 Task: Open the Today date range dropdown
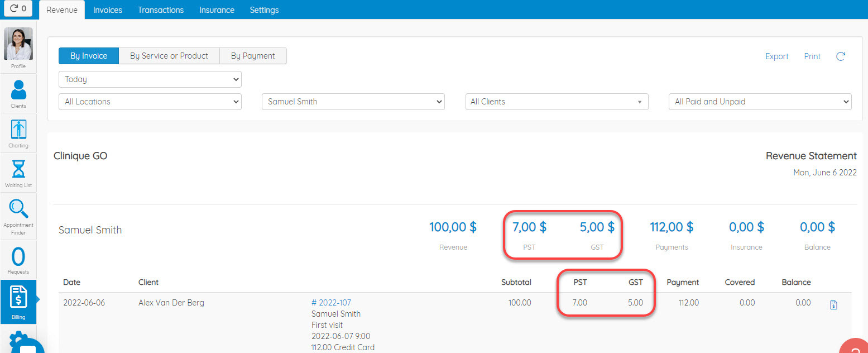(150, 79)
